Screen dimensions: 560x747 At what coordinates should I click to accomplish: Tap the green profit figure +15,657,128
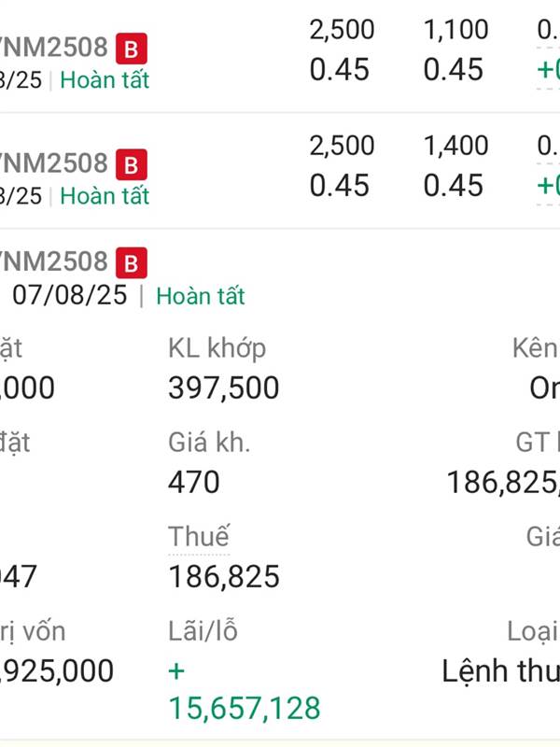pos(245,690)
